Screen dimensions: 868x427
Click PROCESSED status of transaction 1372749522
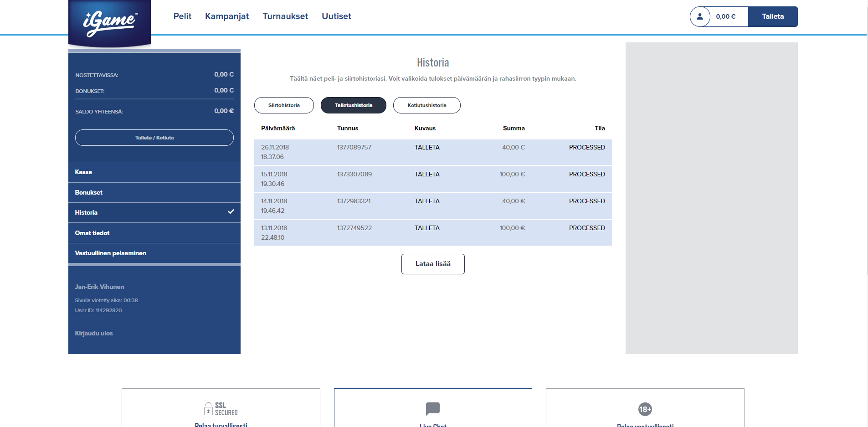coord(587,228)
